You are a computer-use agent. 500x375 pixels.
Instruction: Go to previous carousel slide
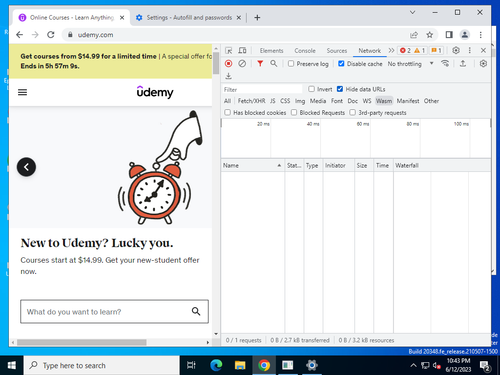click(26, 167)
